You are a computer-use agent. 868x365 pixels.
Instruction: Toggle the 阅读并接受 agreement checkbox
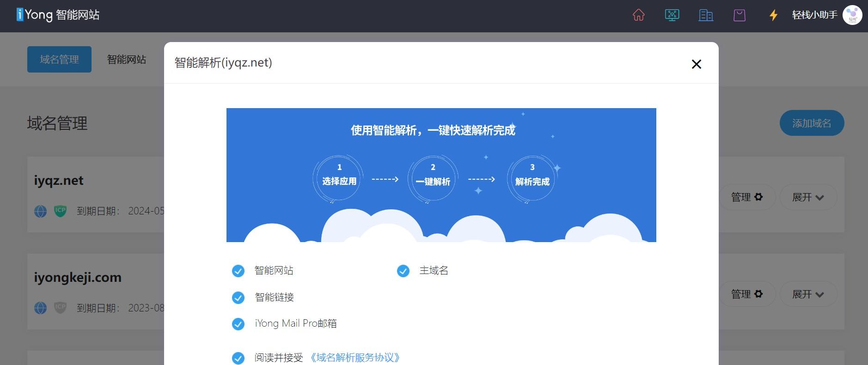238,358
